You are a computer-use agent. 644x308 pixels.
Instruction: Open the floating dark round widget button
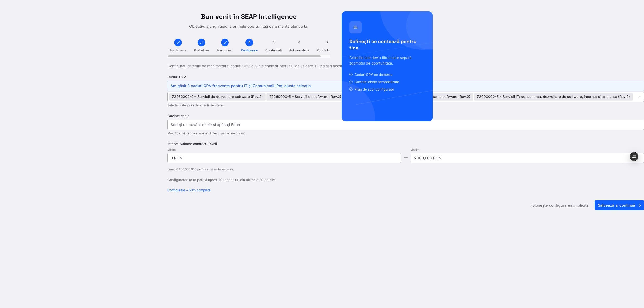(x=634, y=157)
